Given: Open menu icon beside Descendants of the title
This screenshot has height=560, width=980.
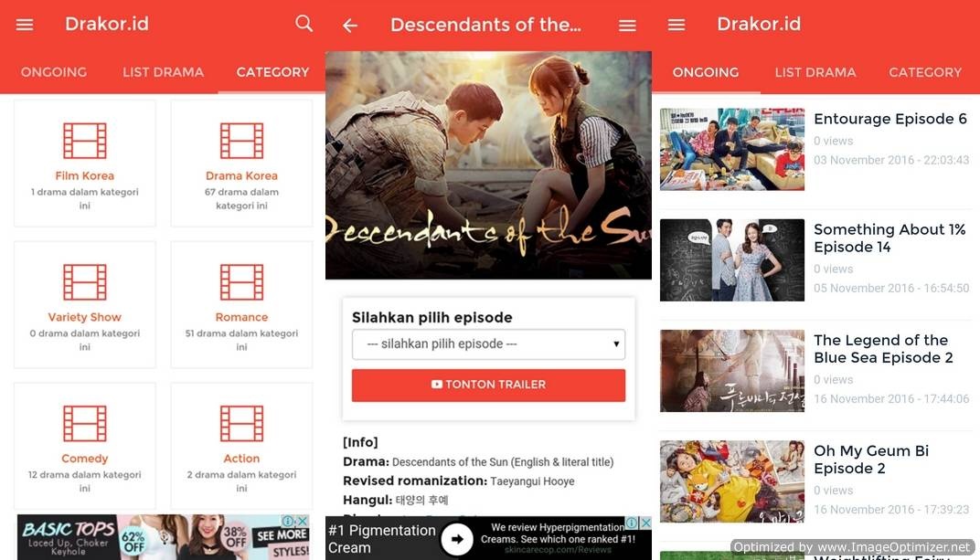Looking at the screenshot, I should [x=627, y=25].
